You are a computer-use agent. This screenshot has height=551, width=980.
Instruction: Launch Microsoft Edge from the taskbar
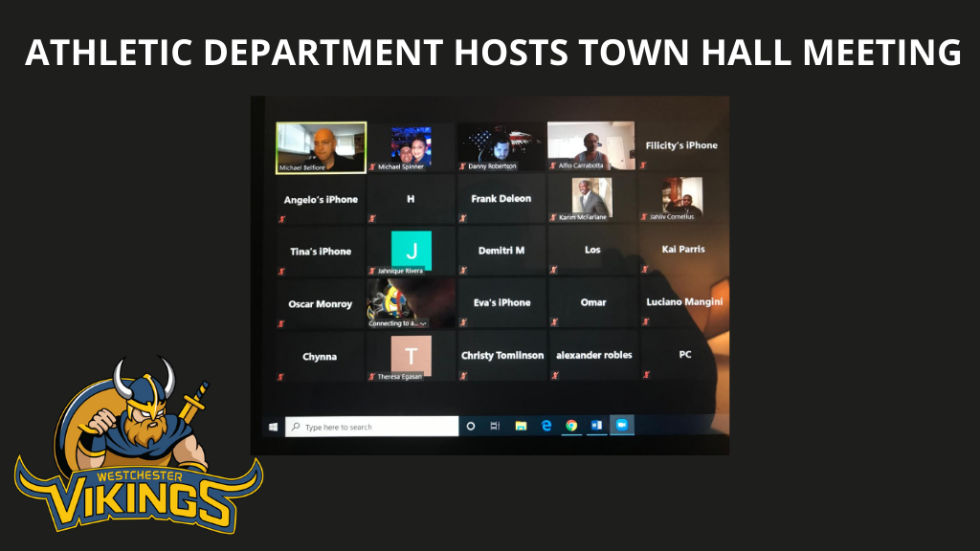pyautogui.click(x=546, y=425)
